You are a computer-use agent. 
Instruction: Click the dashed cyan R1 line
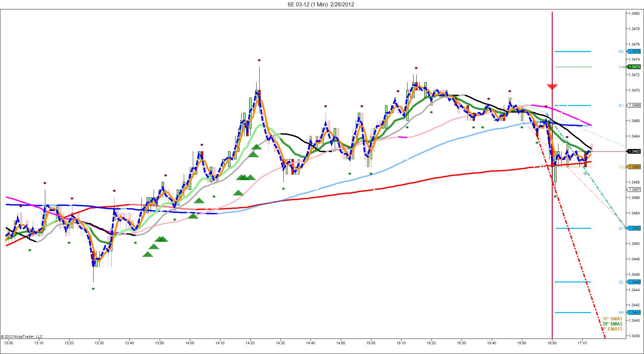(x=573, y=105)
